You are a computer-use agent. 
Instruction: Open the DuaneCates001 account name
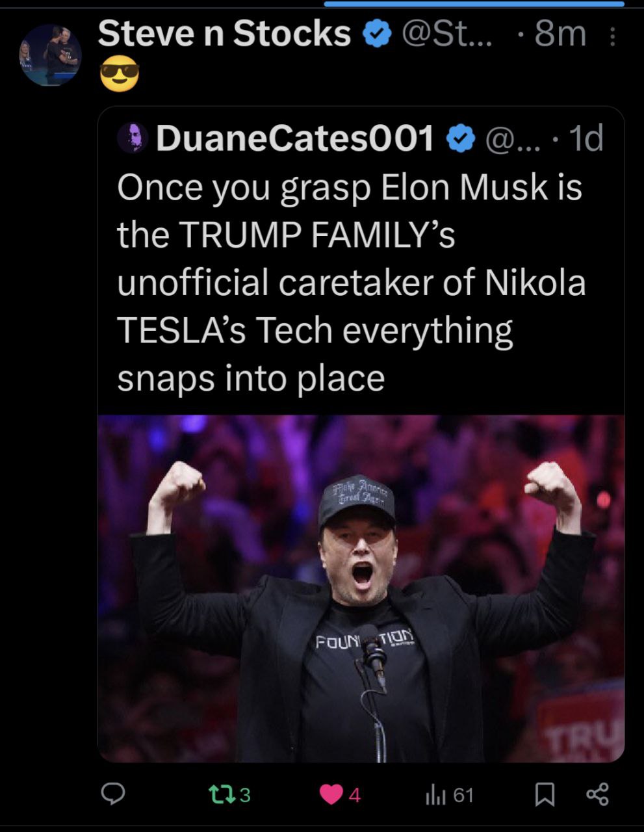click(294, 138)
